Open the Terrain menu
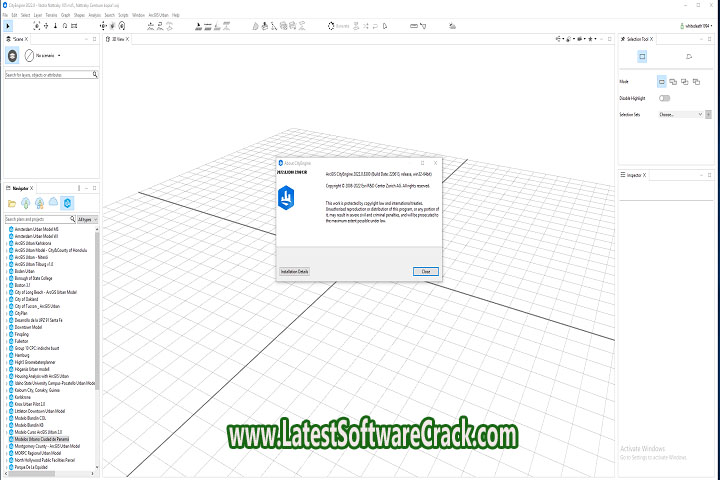The width and height of the screenshot is (720, 480). click(x=51, y=15)
